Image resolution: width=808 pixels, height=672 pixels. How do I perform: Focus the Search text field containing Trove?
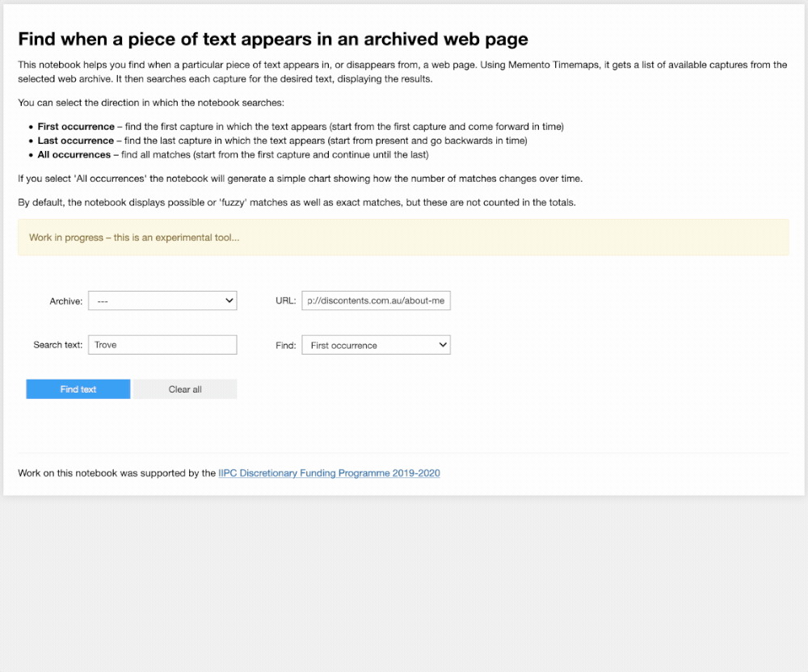coord(162,345)
